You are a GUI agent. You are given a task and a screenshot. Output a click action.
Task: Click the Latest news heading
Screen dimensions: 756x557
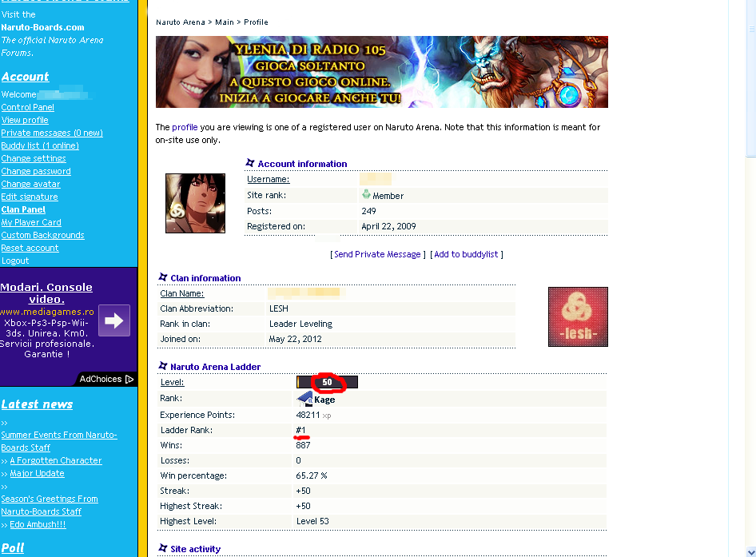click(37, 404)
